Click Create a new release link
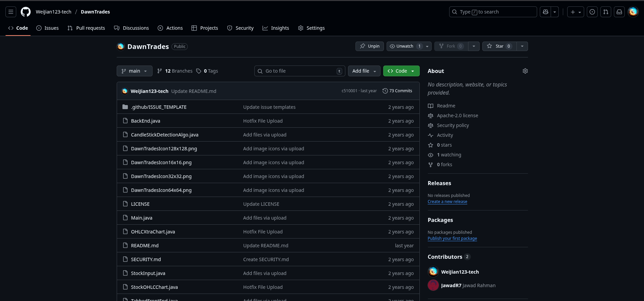The image size is (644, 301). (x=447, y=202)
